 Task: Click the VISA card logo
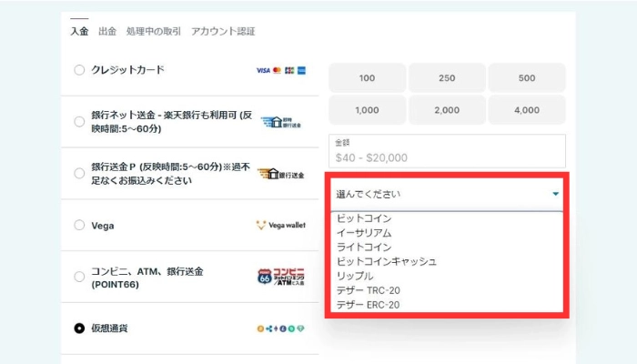pyautogui.click(x=263, y=71)
